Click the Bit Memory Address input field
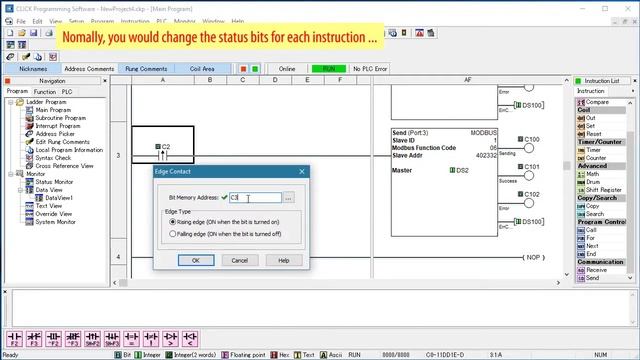The image size is (640, 360). point(255,198)
